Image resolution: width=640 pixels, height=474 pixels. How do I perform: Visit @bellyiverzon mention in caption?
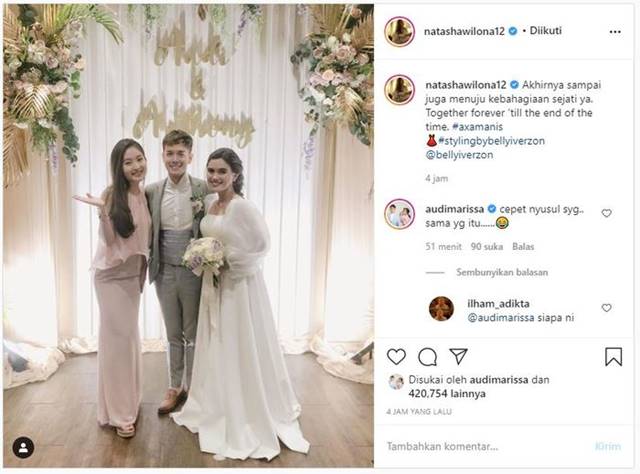click(459, 155)
